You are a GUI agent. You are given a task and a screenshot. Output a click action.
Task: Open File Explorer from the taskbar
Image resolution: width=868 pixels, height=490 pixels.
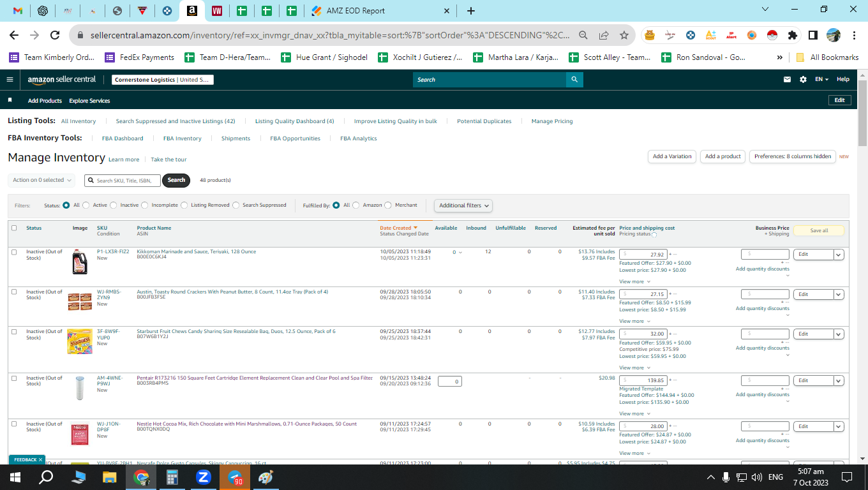[x=110, y=477]
